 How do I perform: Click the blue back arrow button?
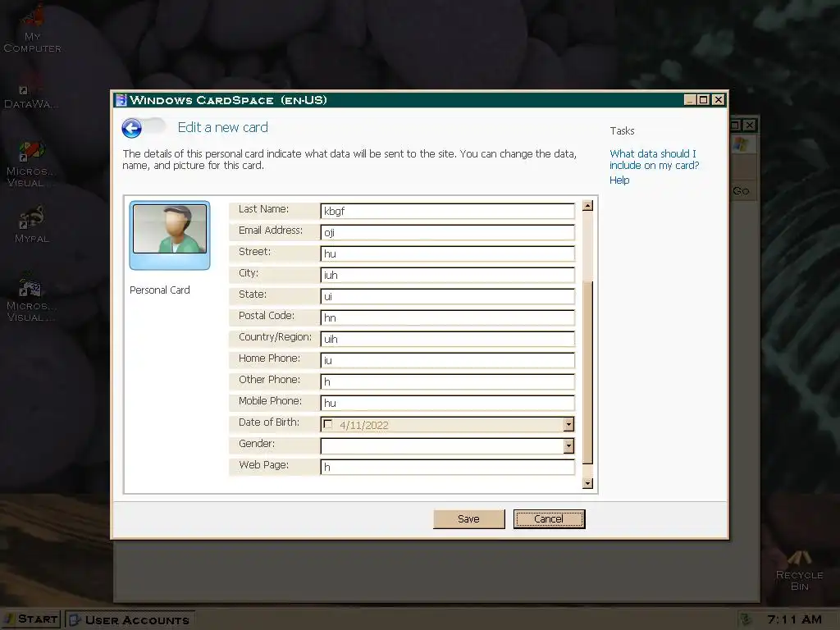[x=131, y=129]
